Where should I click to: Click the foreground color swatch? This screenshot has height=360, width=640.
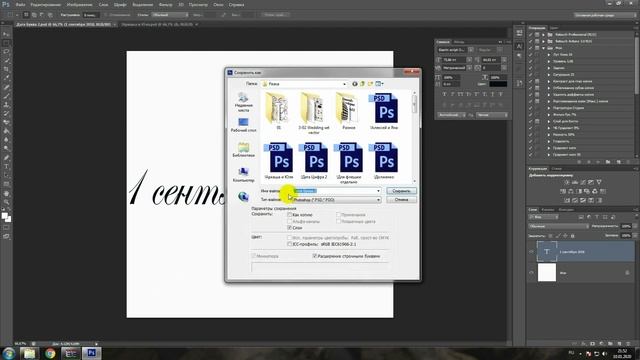4,216
